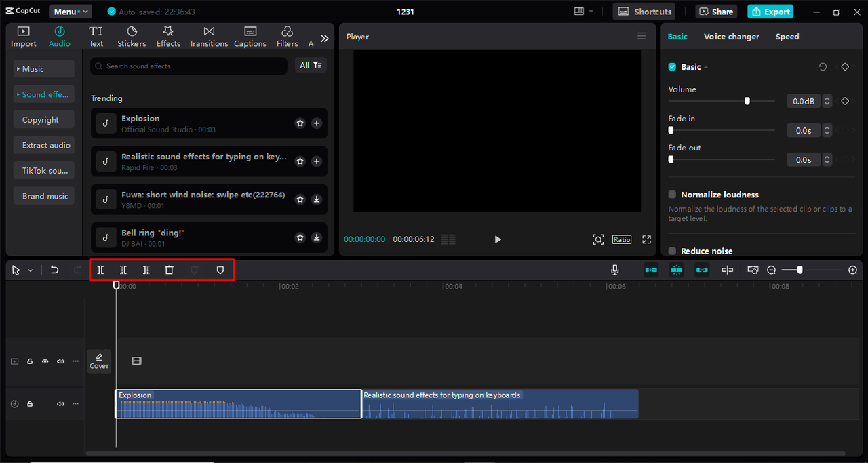Open the Import tab
The height and width of the screenshot is (463, 868).
(24, 37)
